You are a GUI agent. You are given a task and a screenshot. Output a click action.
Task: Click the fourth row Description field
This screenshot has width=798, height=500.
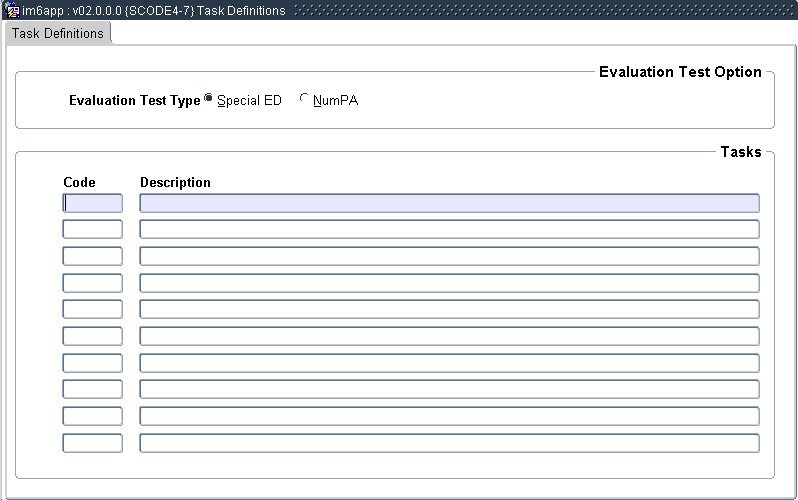(449, 283)
